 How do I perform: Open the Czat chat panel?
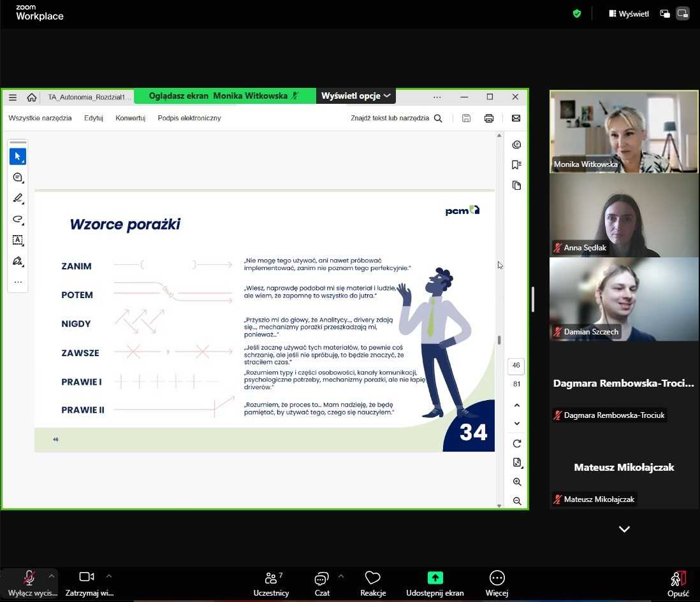(x=322, y=578)
